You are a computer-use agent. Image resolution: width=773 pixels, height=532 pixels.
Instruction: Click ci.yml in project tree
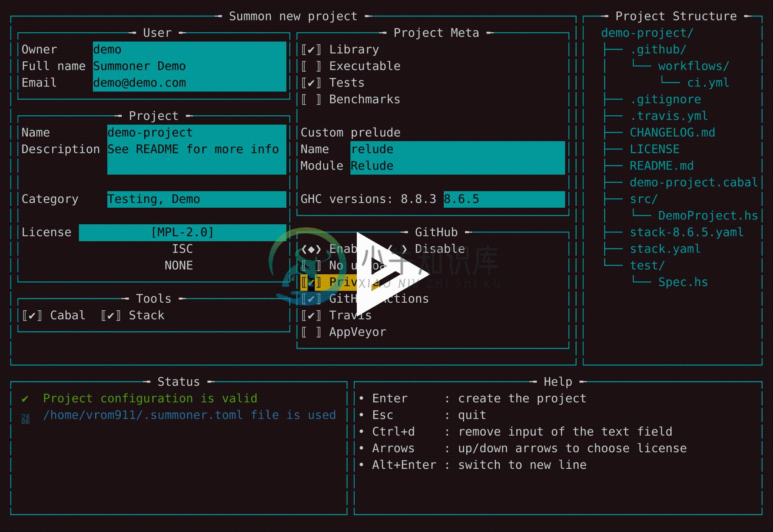tap(708, 83)
